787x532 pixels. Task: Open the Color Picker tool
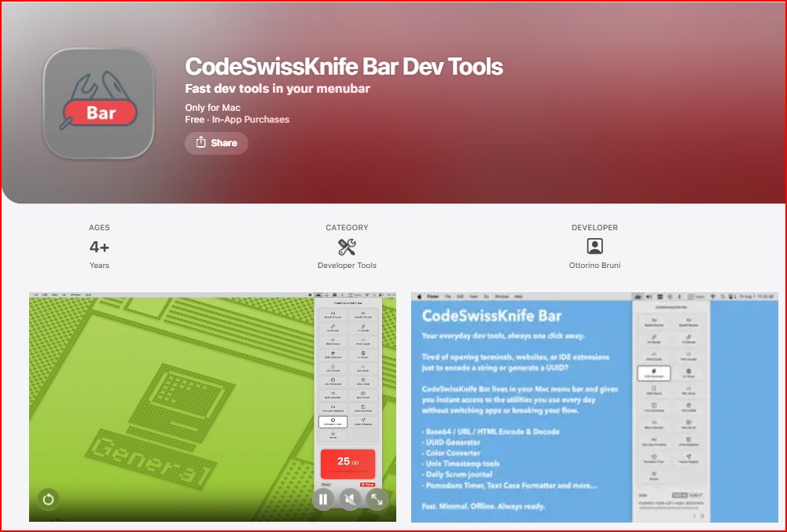362,355
